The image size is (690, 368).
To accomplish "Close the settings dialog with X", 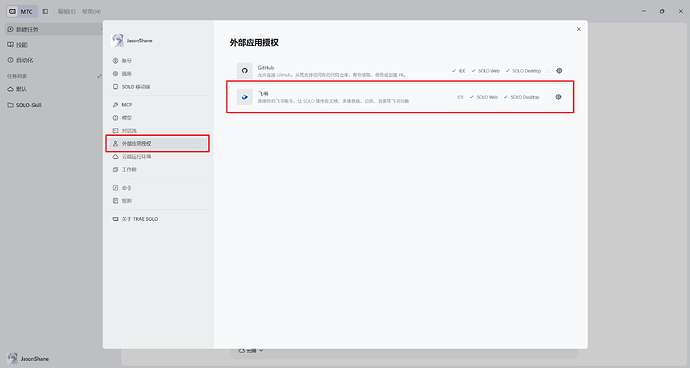I will pos(579,29).
